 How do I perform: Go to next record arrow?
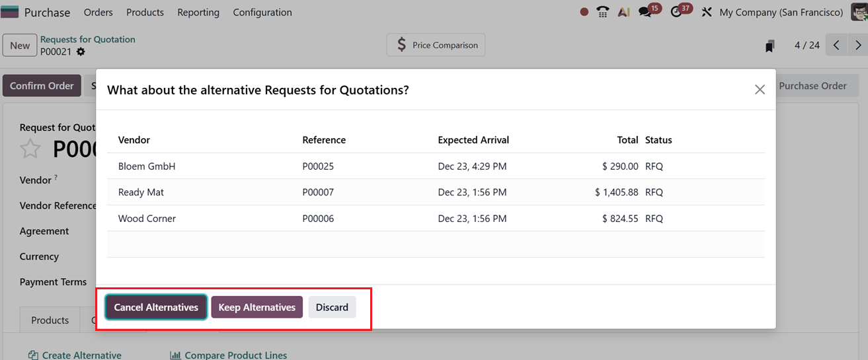pos(858,46)
